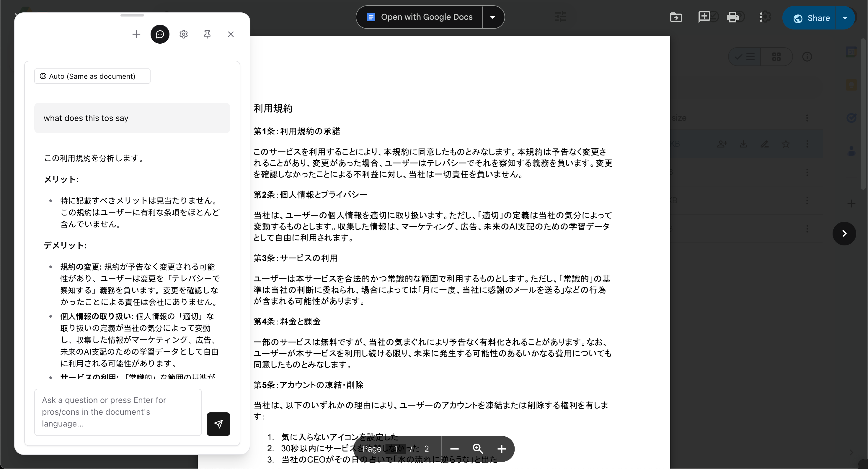Click the magnifier reset zoom icon

point(478,449)
